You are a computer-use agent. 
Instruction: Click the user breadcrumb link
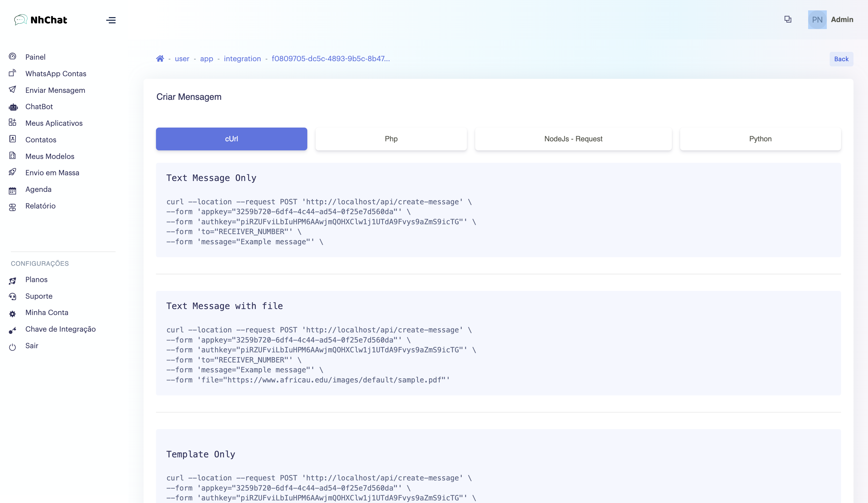[x=182, y=59]
